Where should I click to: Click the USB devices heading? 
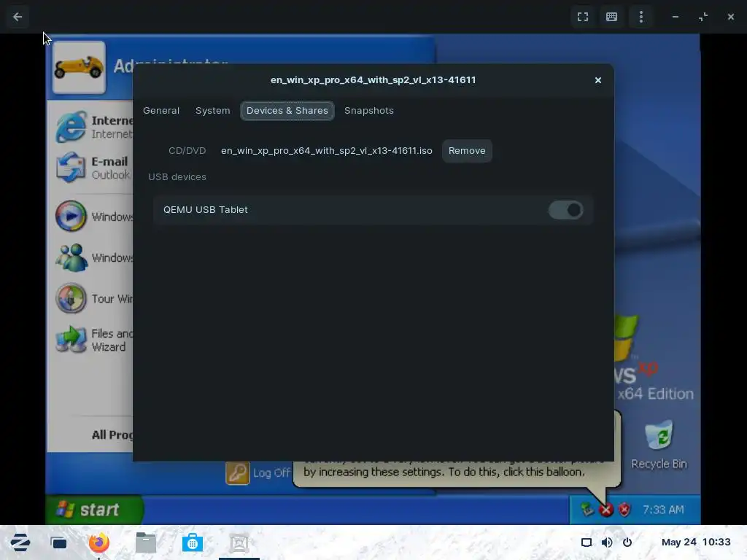(x=177, y=176)
